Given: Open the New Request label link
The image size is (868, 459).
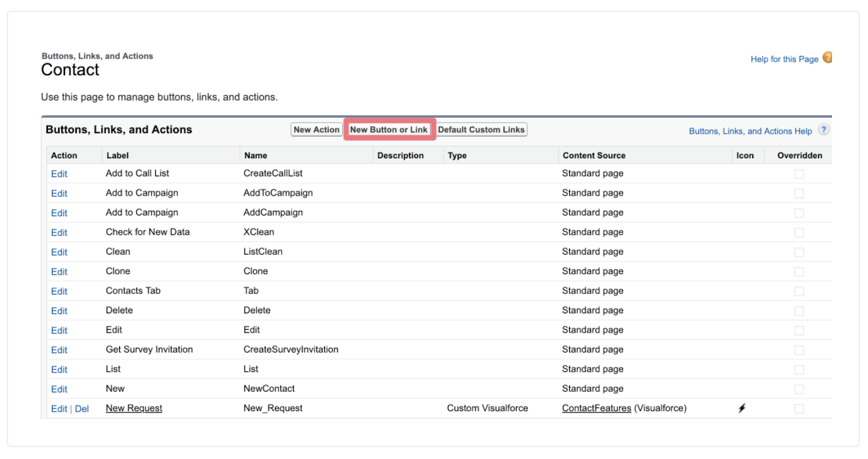Looking at the screenshot, I should click(x=134, y=408).
